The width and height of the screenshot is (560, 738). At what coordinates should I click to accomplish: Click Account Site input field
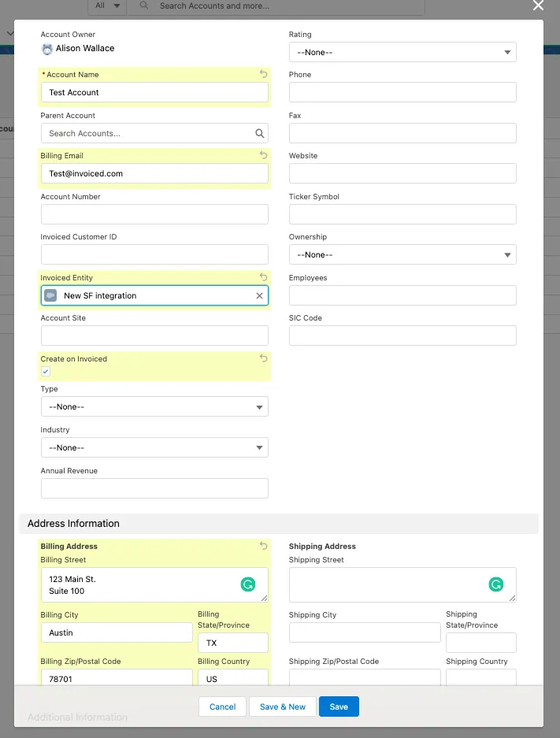pos(154,336)
